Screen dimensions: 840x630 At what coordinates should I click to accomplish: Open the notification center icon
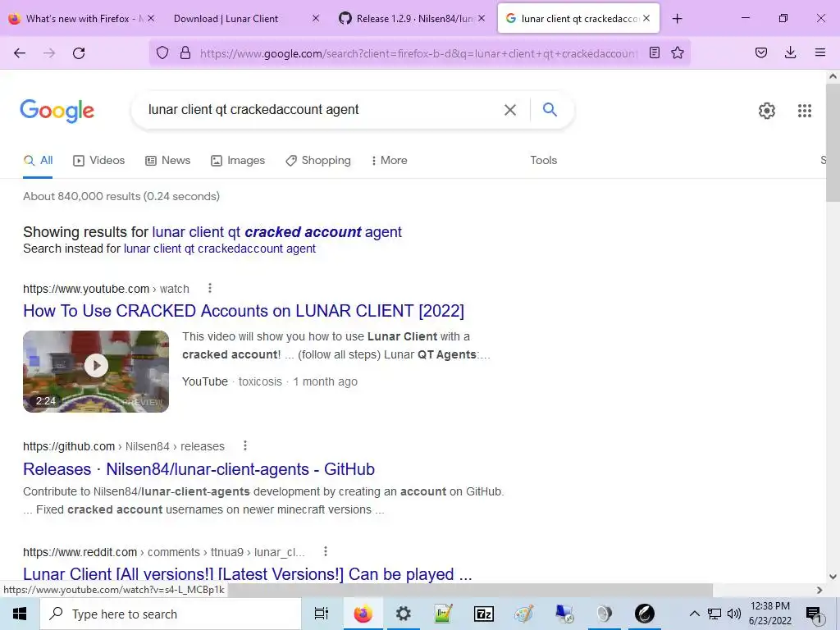(x=814, y=614)
